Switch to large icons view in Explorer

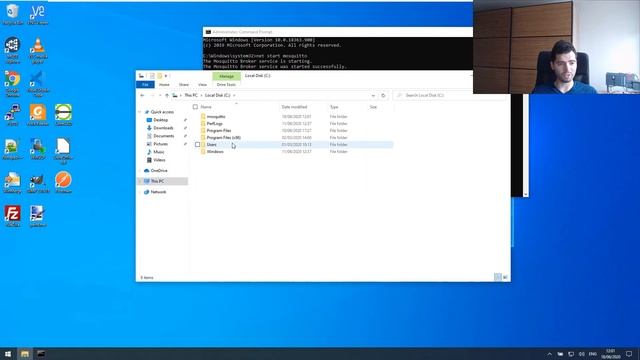click(x=505, y=277)
